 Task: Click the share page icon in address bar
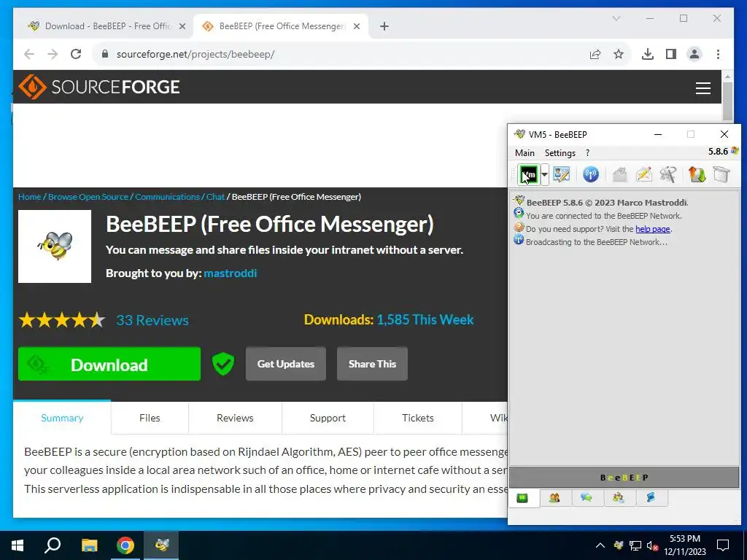pos(595,54)
